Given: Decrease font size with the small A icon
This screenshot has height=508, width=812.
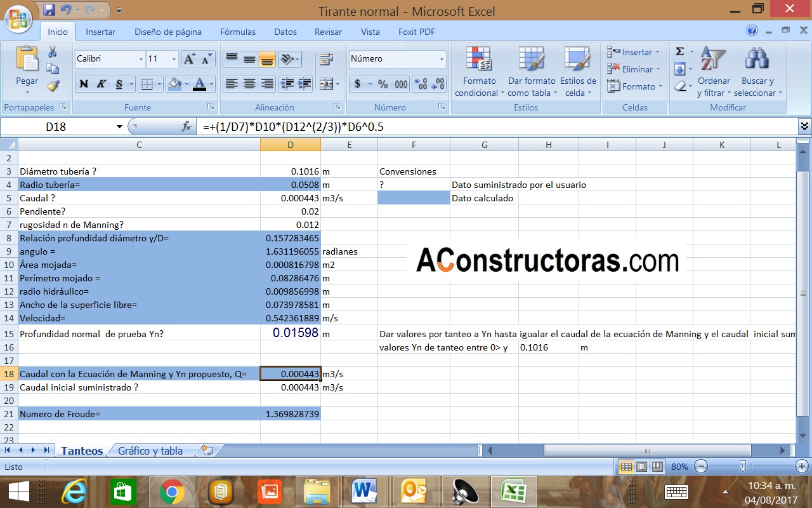Looking at the screenshot, I should point(206,59).
